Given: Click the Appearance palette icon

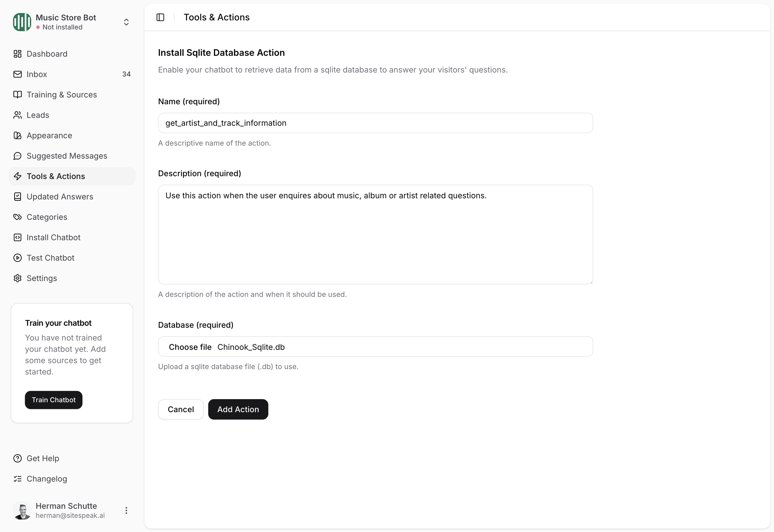Looking at the screenshot, I should (17, 135).
